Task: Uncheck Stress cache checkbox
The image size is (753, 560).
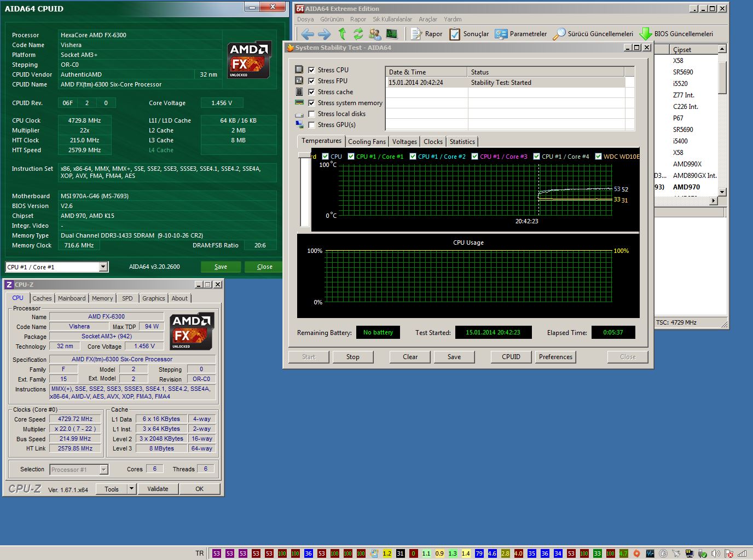Action: click(311, 92)
